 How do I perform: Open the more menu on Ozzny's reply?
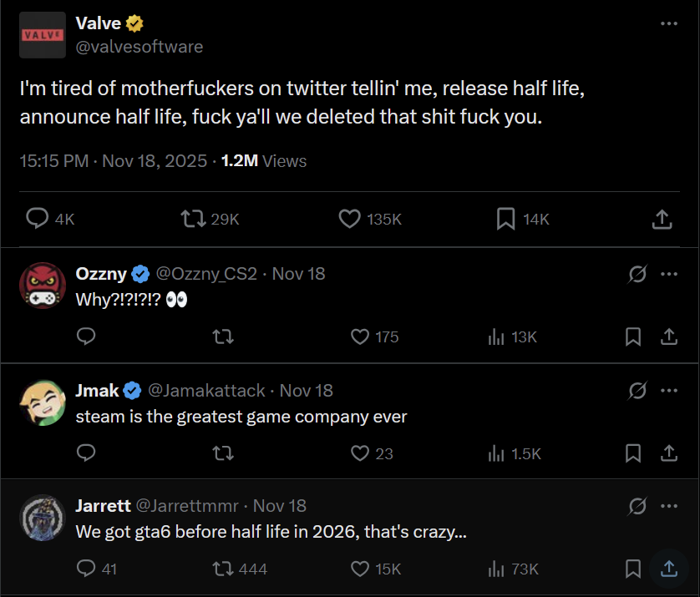click(x=669, y=273)
